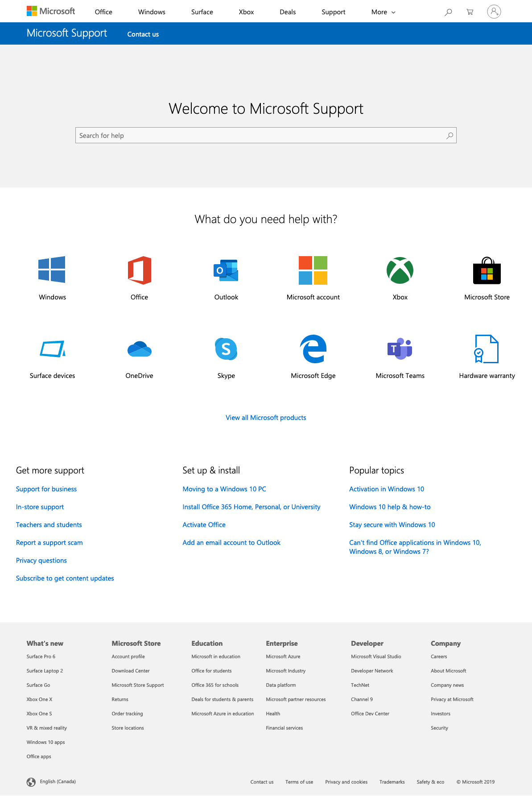Change language via English (Canada)
Screen dimensions: 532x797
[58, 781]
